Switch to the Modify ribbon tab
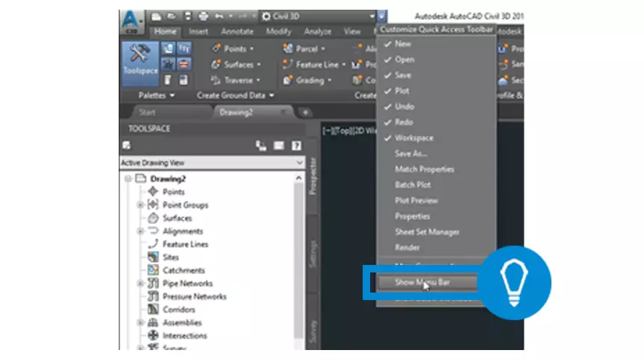Screen dimensions: 644x362 (278, 31)
